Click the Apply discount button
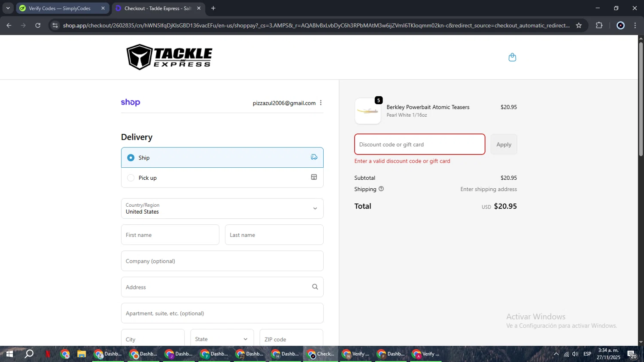 pos(504,145)
